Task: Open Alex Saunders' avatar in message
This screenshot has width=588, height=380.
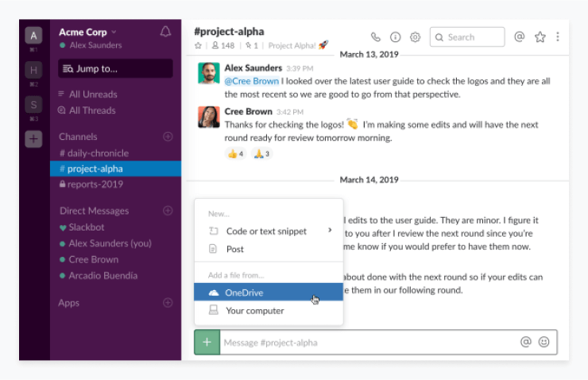Action: [x=209, y=73]
